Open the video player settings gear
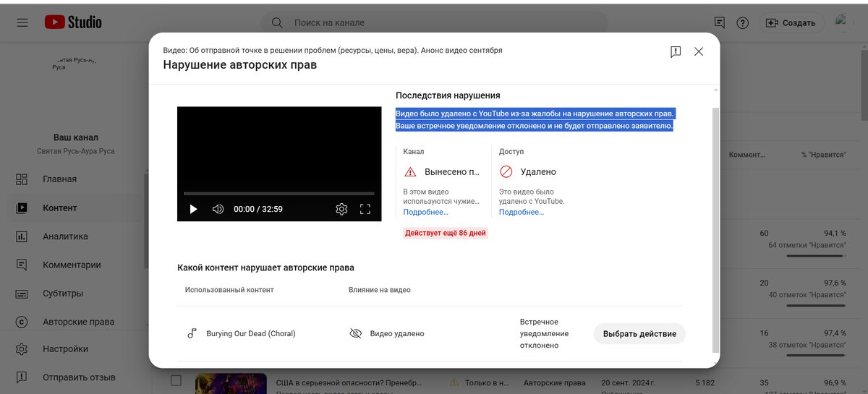Viewport: 868px width, 394px height. [x=341, y=209]
